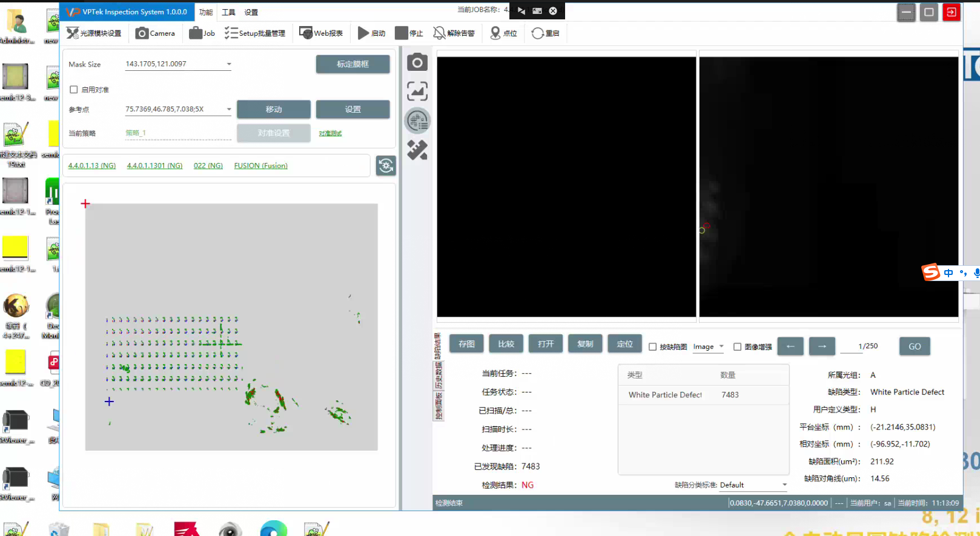The image size is (980, 536).
Task: Click the X icon in recording overlay
Action: click(x=553, y=11)
